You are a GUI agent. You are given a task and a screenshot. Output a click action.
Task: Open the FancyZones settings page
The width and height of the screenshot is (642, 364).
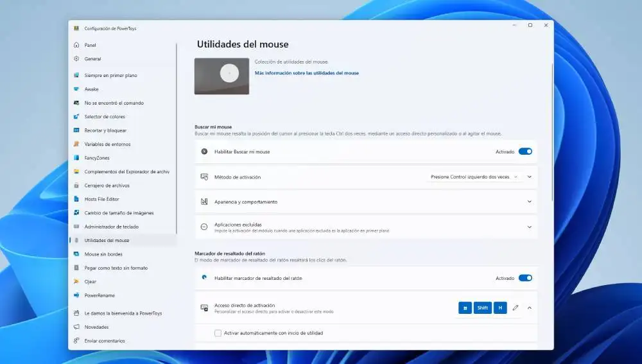[x=123, y=158]
